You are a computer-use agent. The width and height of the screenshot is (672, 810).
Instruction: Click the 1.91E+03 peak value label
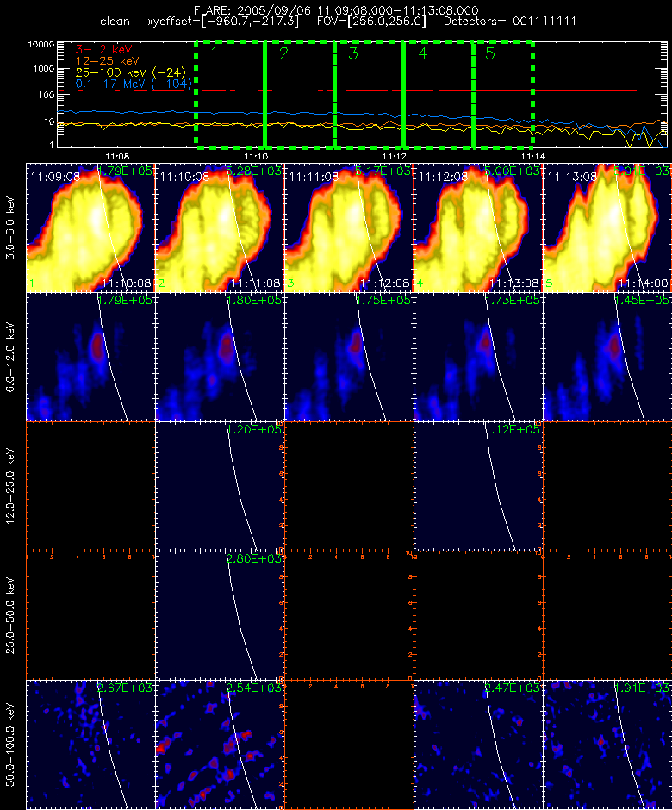point(642,688)
